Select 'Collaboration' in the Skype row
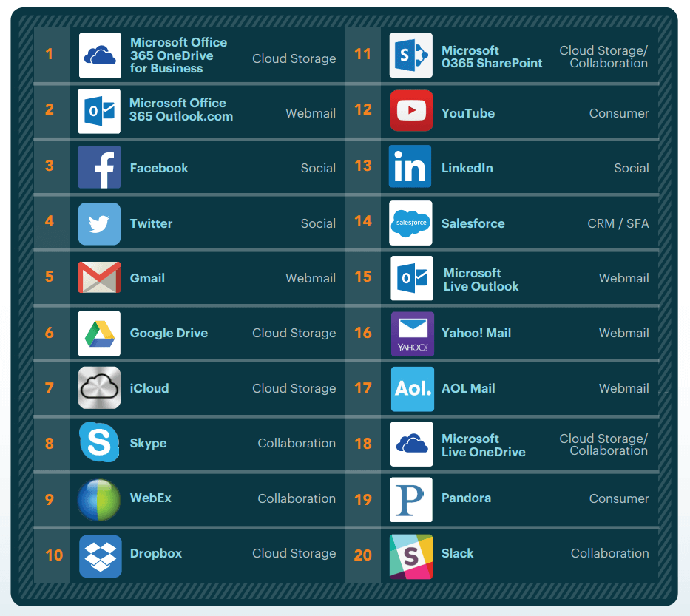 coord(297,443)
